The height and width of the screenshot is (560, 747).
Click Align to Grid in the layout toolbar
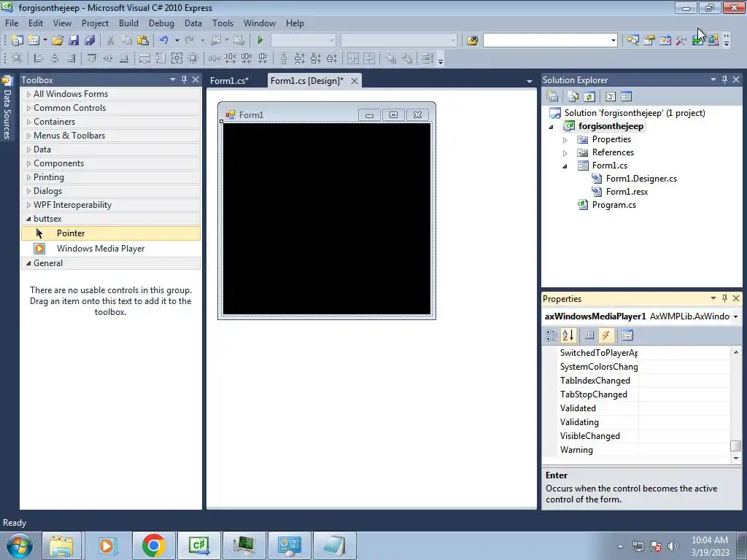[17, 58]
